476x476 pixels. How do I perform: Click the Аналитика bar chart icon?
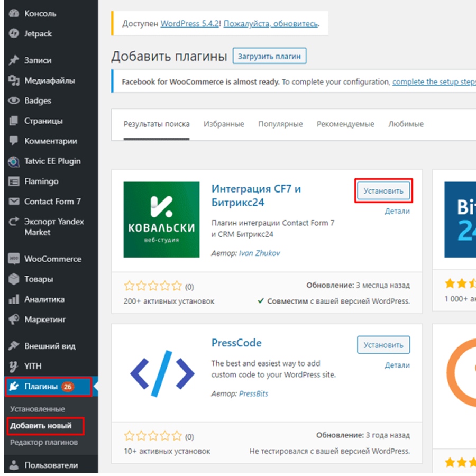(14, 299)
